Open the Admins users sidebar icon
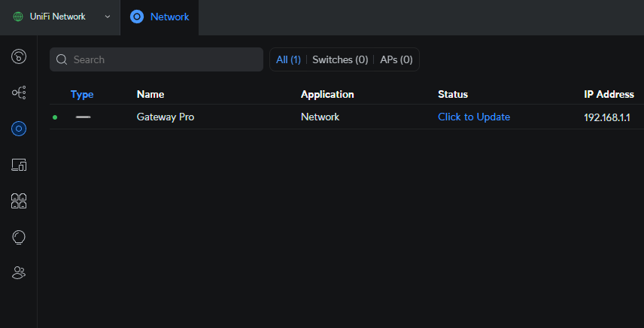This screenshot has width=644, height=328. [19, 273]
